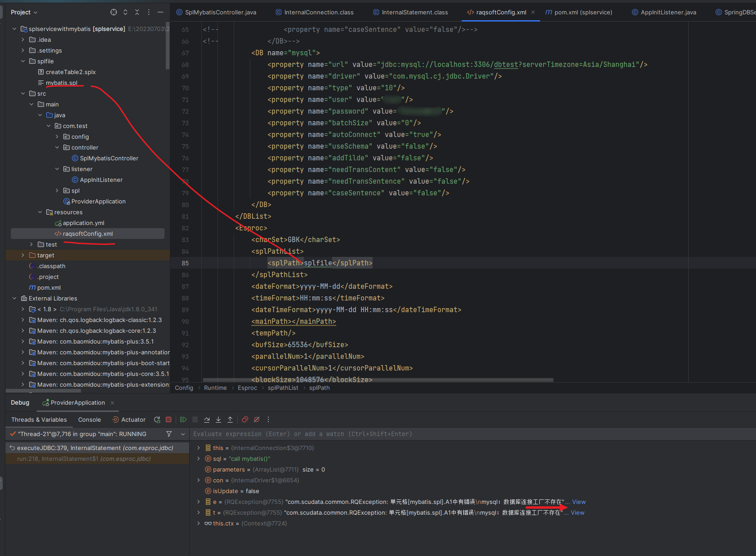This screenshot has height=556, width=756.
Task: Click View link for variable e
Action: pyautogui.click(x=578, y=502)
